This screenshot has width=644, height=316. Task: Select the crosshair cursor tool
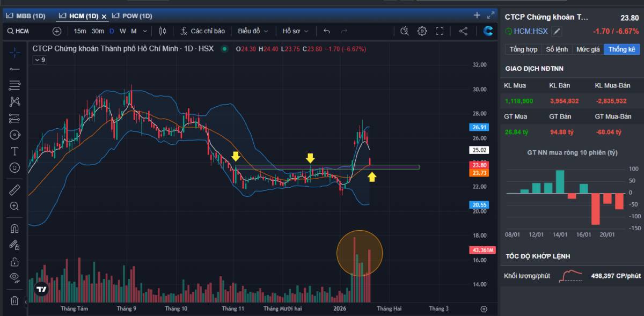point(14,52)
